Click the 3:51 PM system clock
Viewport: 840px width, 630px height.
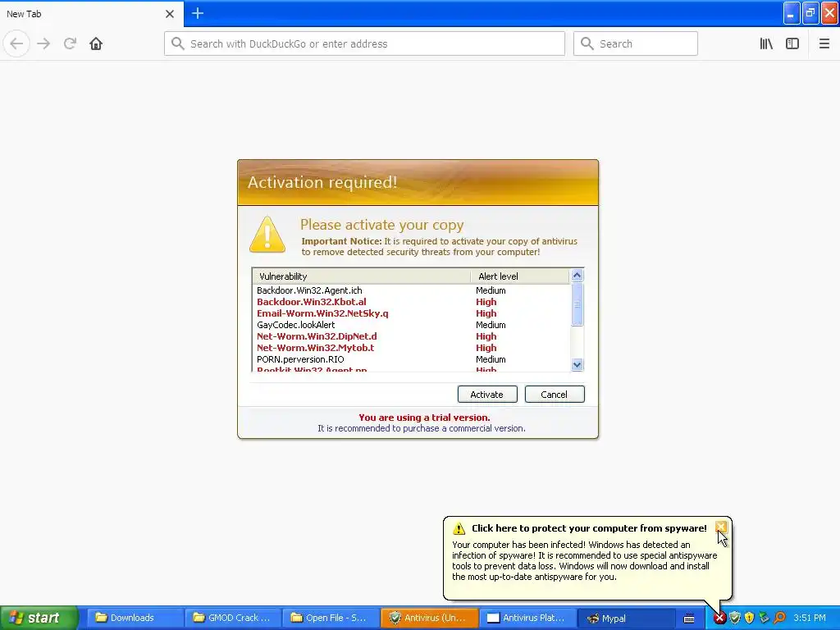(810, 619)
